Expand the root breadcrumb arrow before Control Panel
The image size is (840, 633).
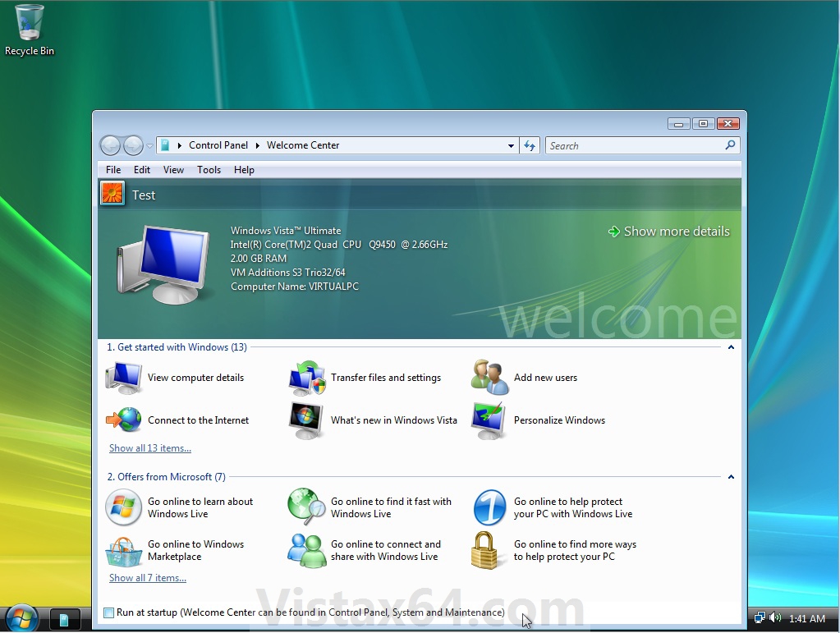point(180,145)
